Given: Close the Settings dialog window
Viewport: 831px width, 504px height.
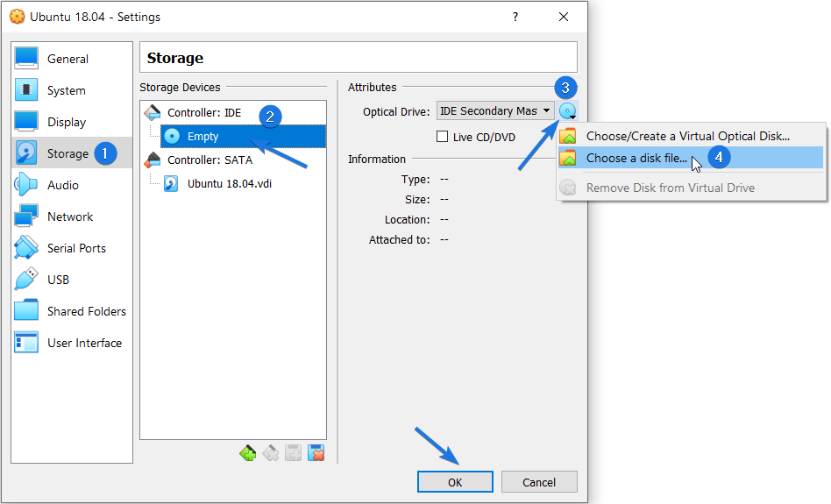Looking at the screenshot, I should tap(564, 17).
